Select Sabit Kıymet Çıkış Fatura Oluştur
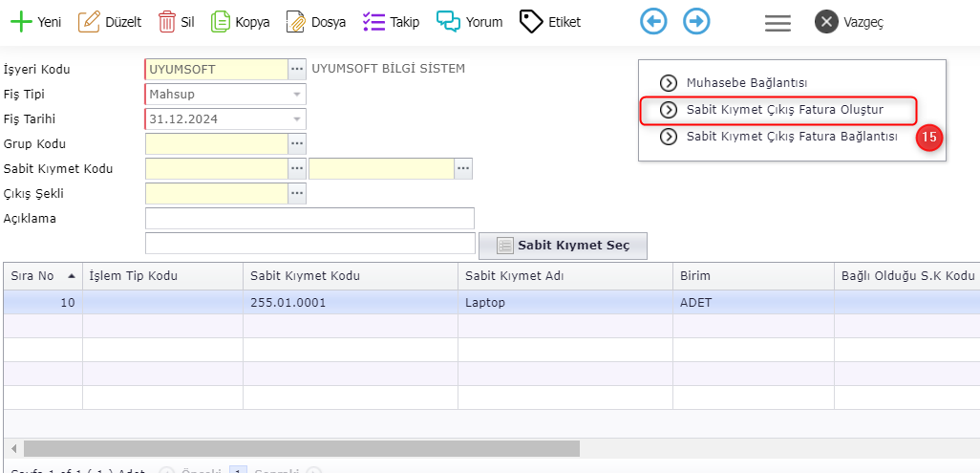Viewport: 980px width, 473px height. (x=784, y=110)
